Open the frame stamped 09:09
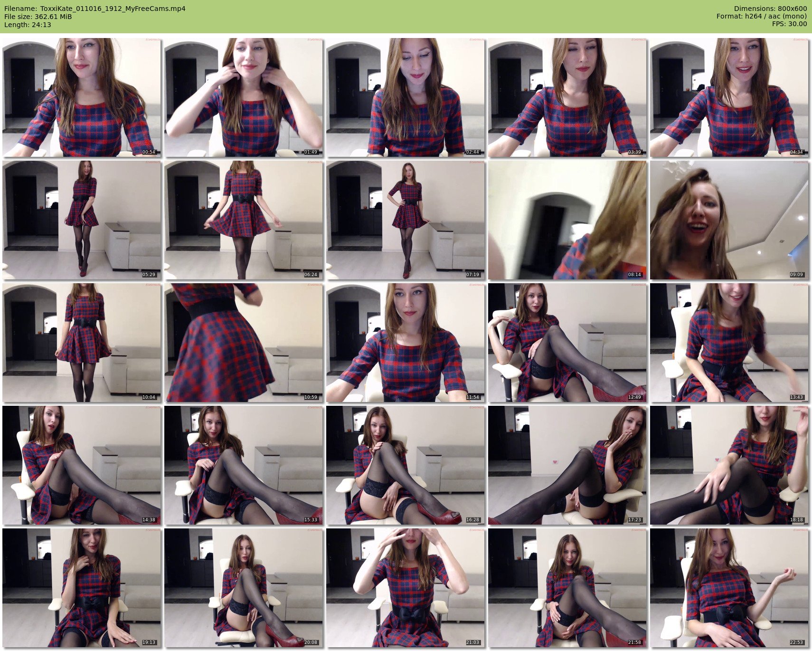The image size is (812, 651). coord(729,220)
